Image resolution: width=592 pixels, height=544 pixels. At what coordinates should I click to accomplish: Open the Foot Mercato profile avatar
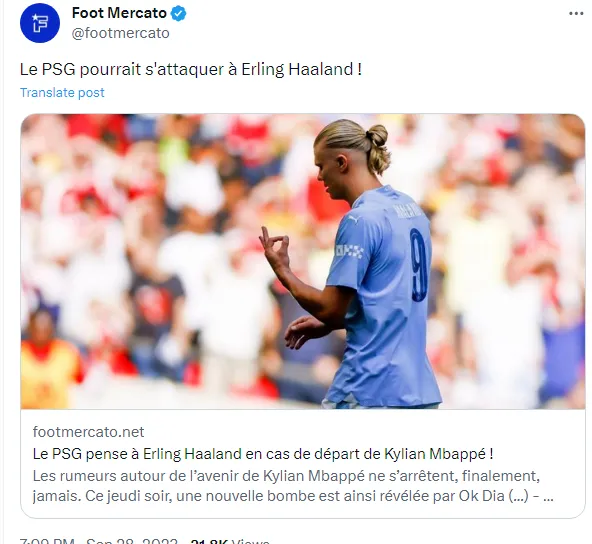[x=40, y=23]
